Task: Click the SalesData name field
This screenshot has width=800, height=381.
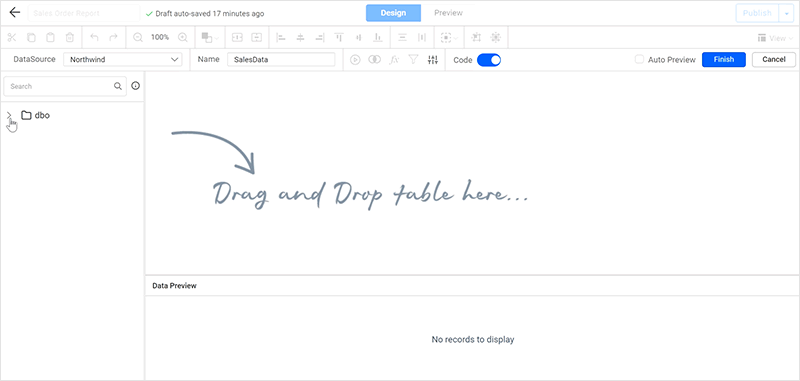Action: (281, 59)
